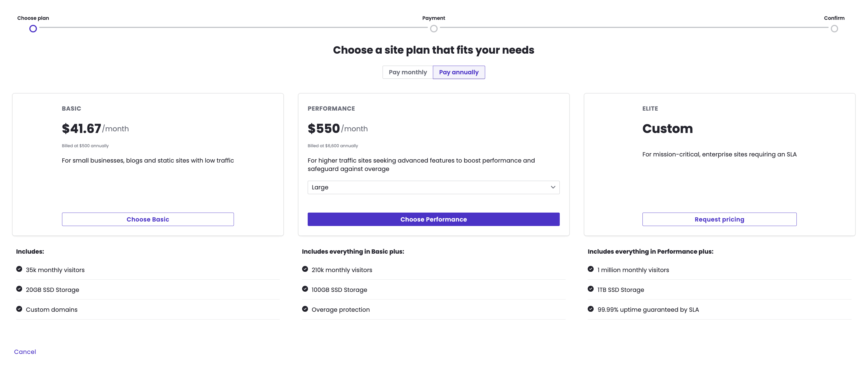Jump to the Payment step circle
Viewport: 868px width, 376px height.
434,29
